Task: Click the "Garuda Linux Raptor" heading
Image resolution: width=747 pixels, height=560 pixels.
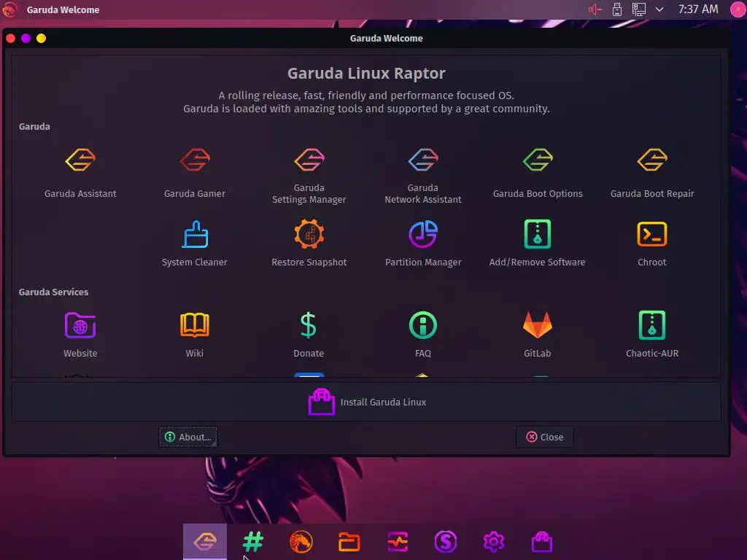Action: pyautogui.click(x=366, y=74)
